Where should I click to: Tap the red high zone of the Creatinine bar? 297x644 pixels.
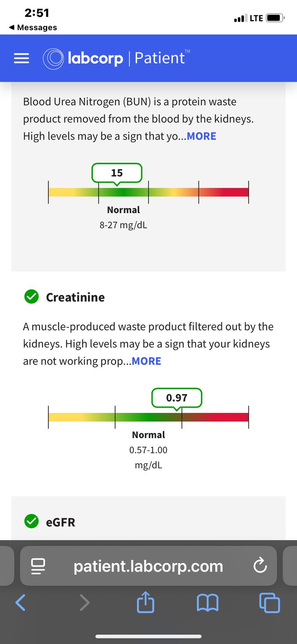(225, 417)
